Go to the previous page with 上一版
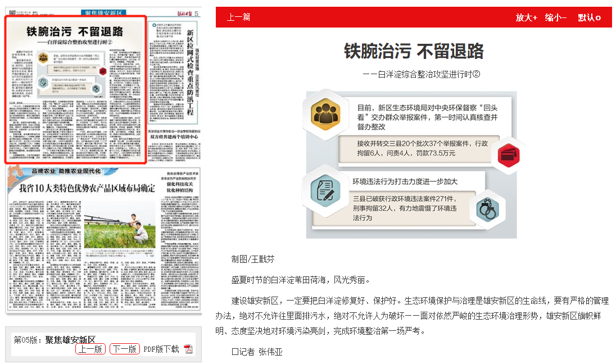616x364 pixels. pyautogui.click(x=90, y=349)
